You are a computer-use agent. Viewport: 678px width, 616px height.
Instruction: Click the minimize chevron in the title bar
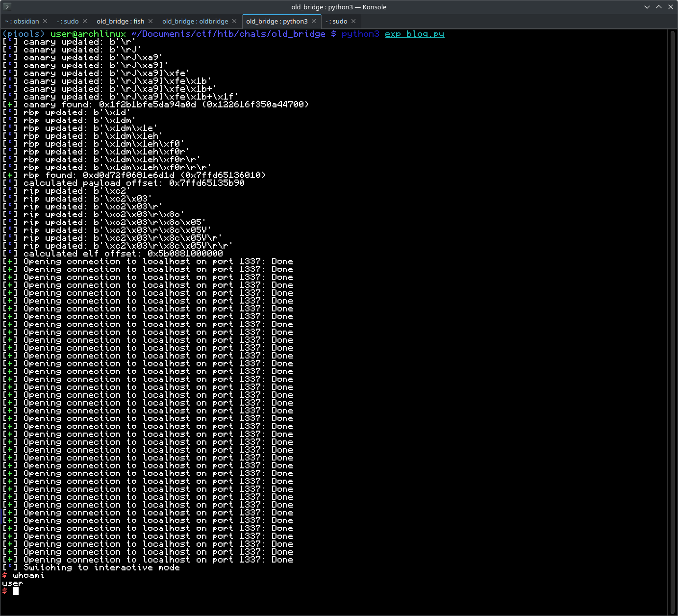647,7
